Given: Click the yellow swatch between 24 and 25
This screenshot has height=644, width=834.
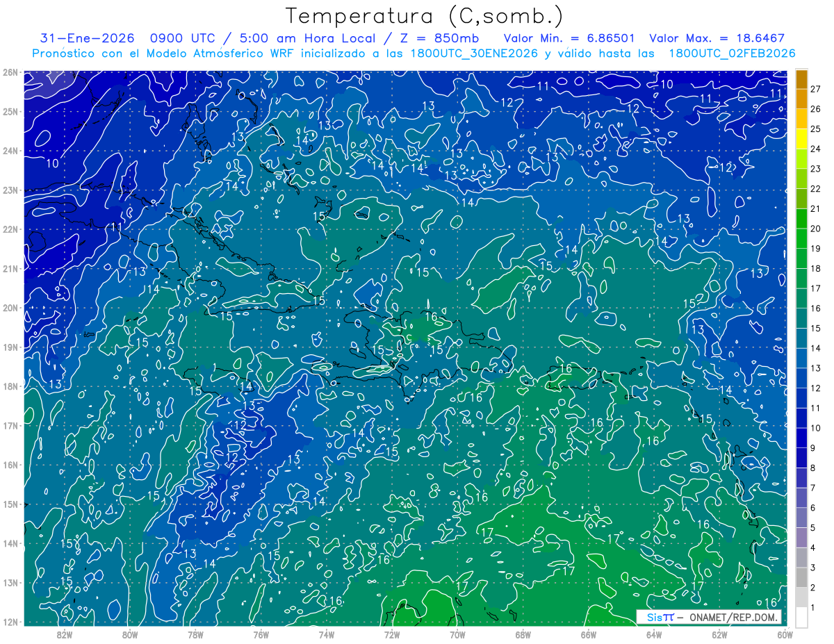Looking at the screenshot, I should tap(801, 139).
